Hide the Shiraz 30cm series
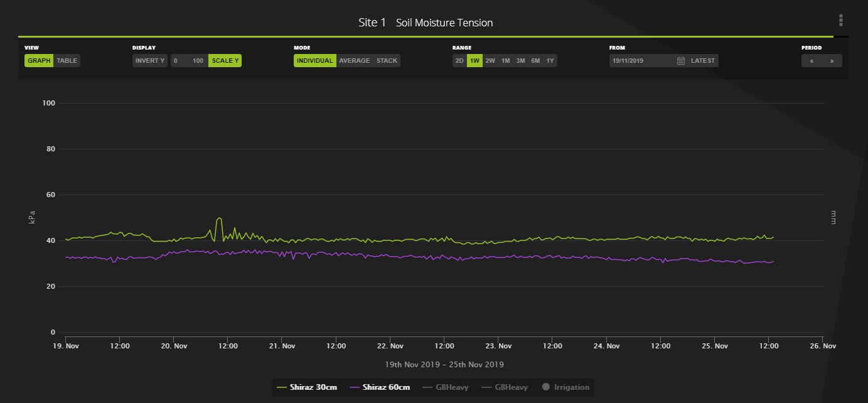Image resolution: width=868 pixels, height=403 pixels. click(x=307, y=387)
